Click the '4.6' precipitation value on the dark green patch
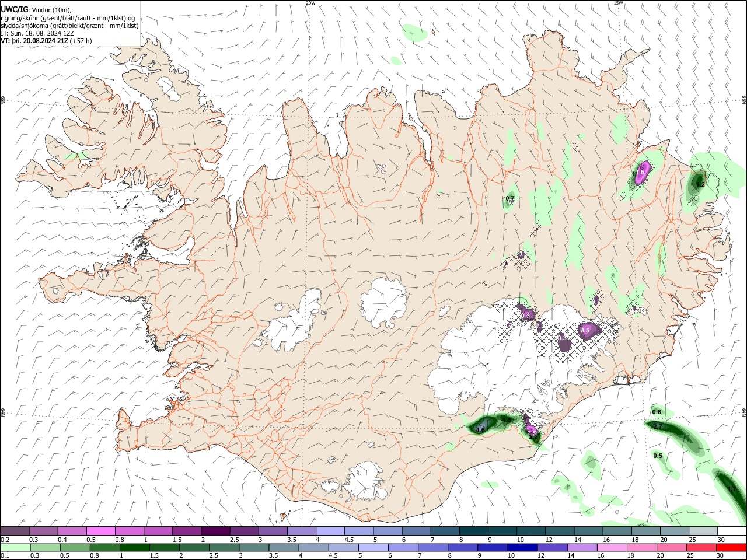The width and height of the screenshot is (747, 560). [x=480, y=430]
